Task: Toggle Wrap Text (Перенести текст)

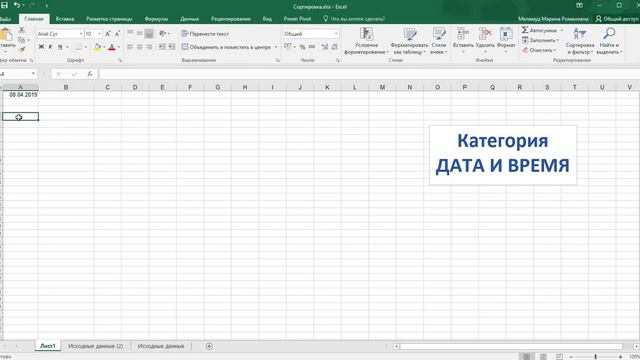Action: (205, 34)
